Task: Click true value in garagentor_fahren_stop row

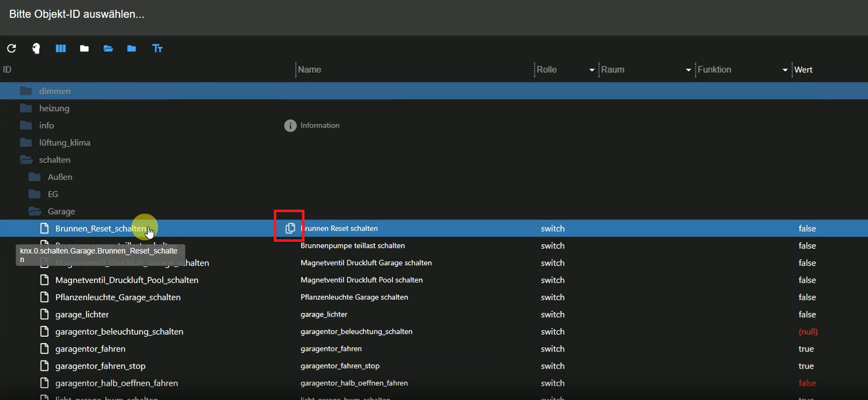Action: click(806, 366)
